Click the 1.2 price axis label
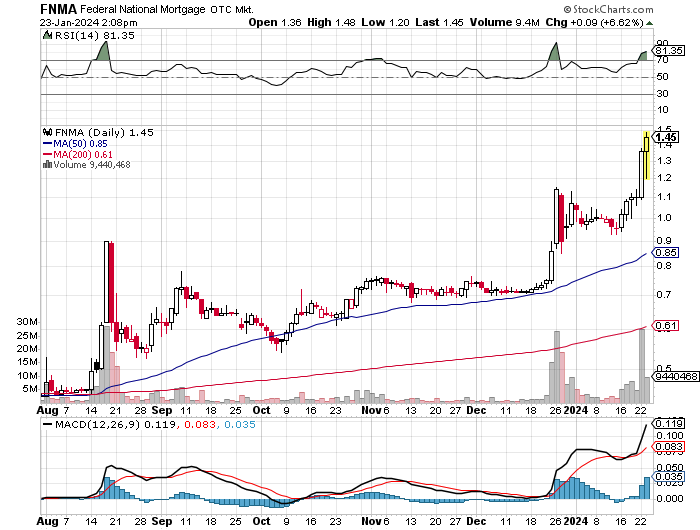 (x=664, y=178)
